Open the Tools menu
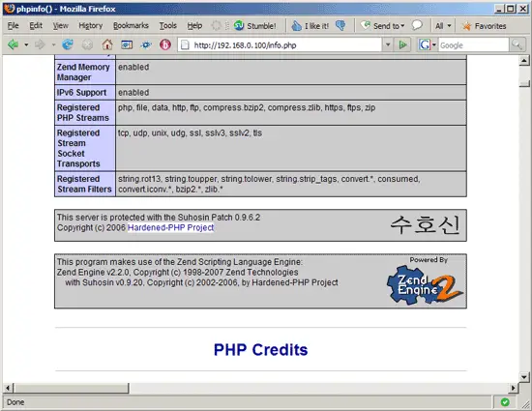 [x=168, y=26]
